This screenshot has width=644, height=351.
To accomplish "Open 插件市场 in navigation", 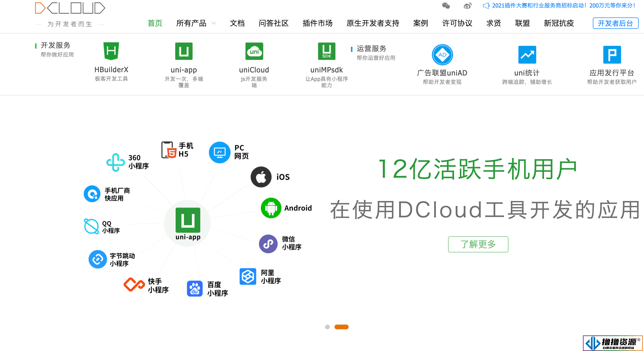I will click(318, 23).
